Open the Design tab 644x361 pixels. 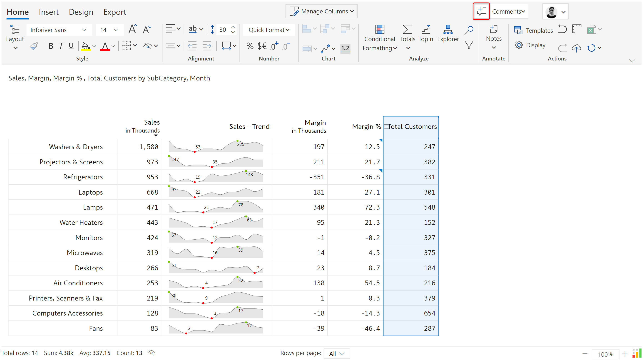tap(81, 12)
